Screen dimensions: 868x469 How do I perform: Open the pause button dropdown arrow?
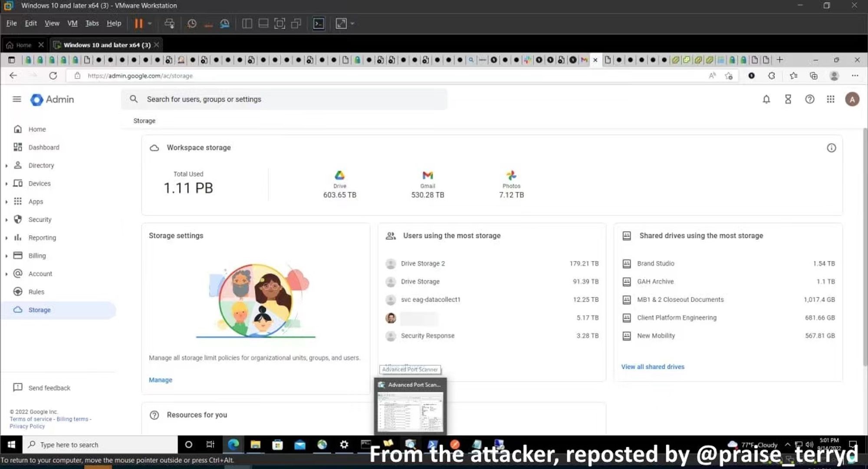(x=150, y=23)
